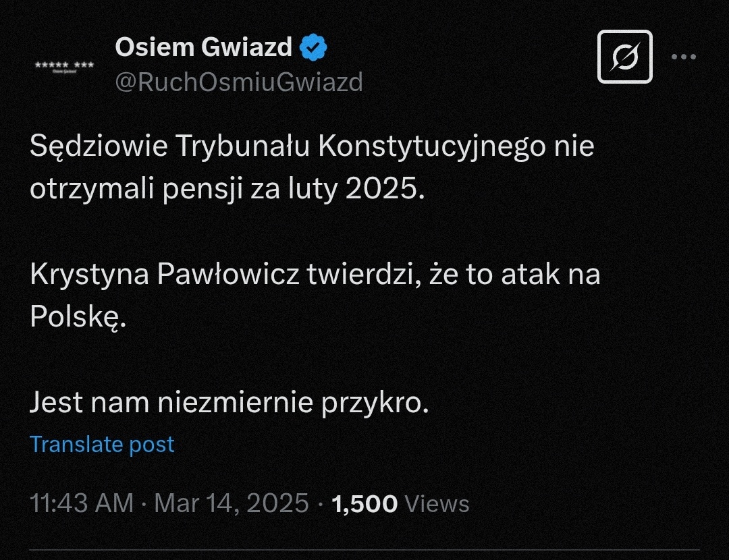Select the Mar 14, 2025 date

tap(232, 504)
